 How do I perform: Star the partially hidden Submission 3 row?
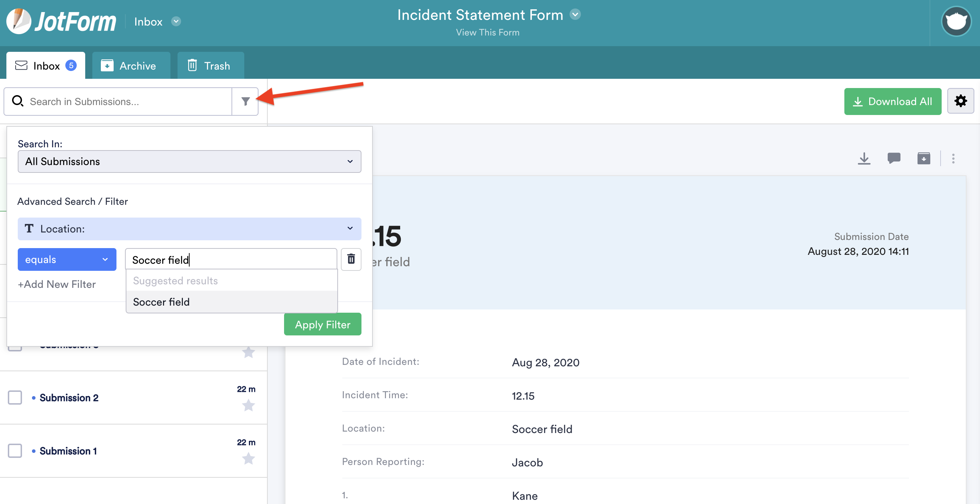pos(249,352)
